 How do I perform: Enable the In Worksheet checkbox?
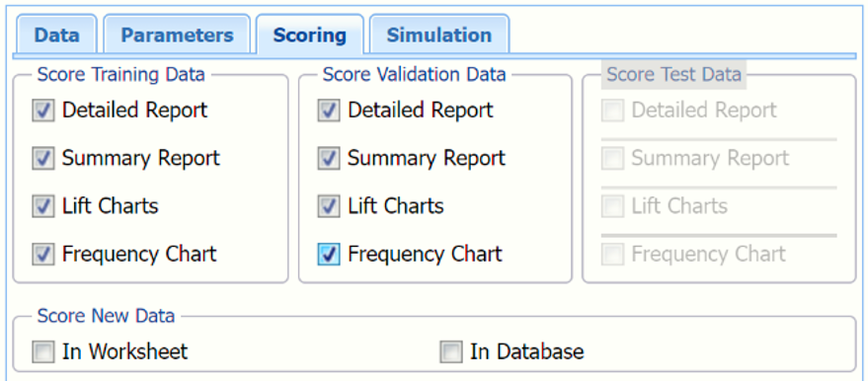pos(43,351)
